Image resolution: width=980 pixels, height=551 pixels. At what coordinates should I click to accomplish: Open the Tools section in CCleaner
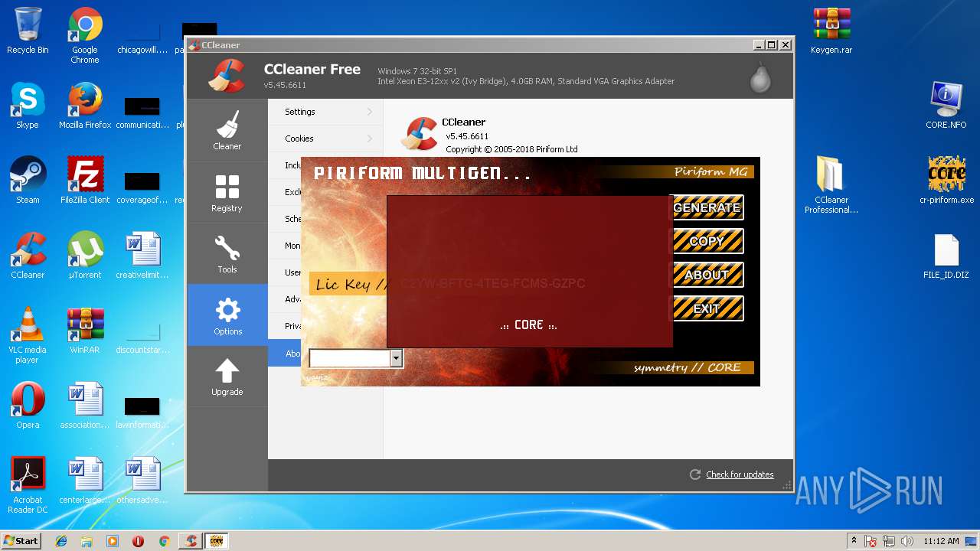pos(227,253)
